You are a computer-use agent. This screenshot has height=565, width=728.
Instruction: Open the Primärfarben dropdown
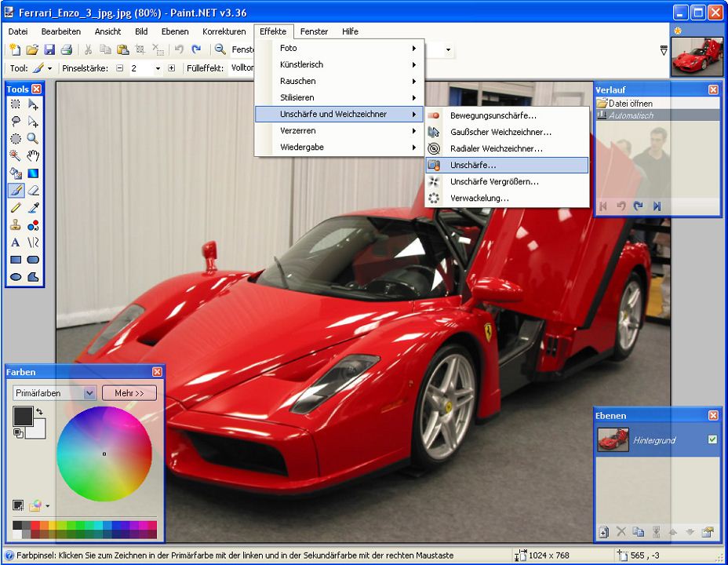tap(89, 393)
